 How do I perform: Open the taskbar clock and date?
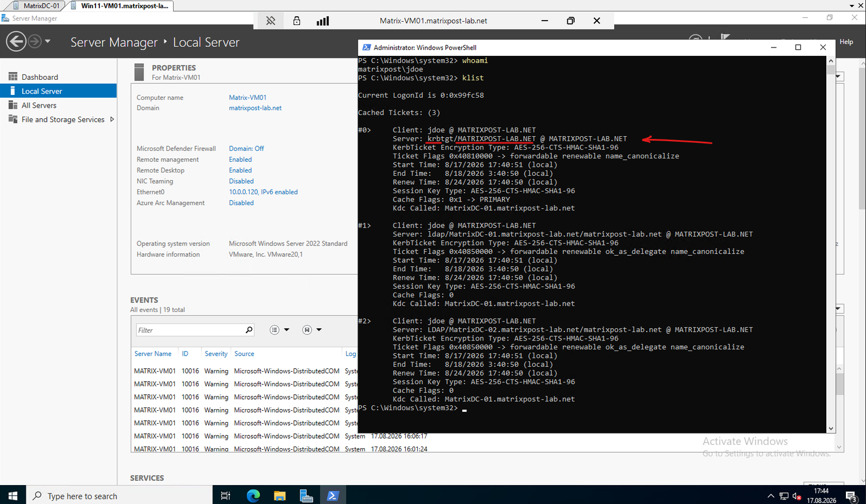point(821,496)
